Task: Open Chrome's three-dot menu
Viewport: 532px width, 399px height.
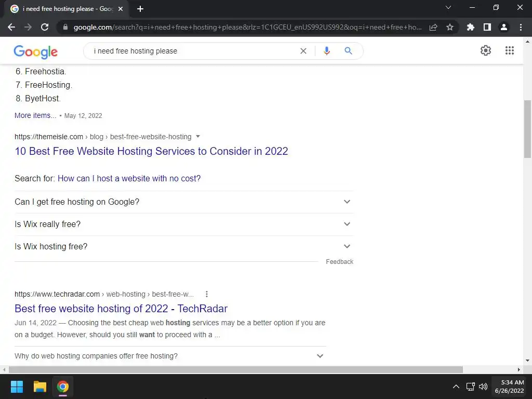Action: click(521, 27)
